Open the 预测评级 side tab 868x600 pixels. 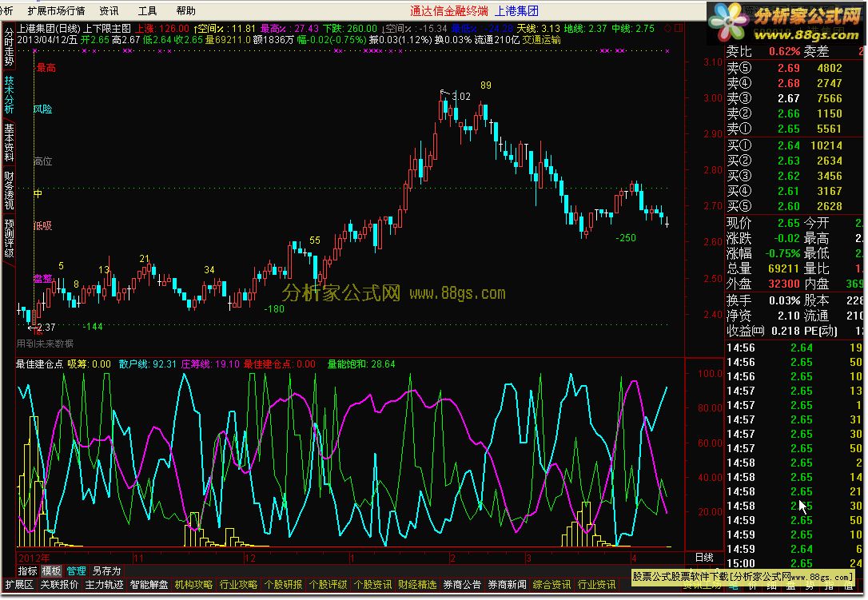click(9, 238)
